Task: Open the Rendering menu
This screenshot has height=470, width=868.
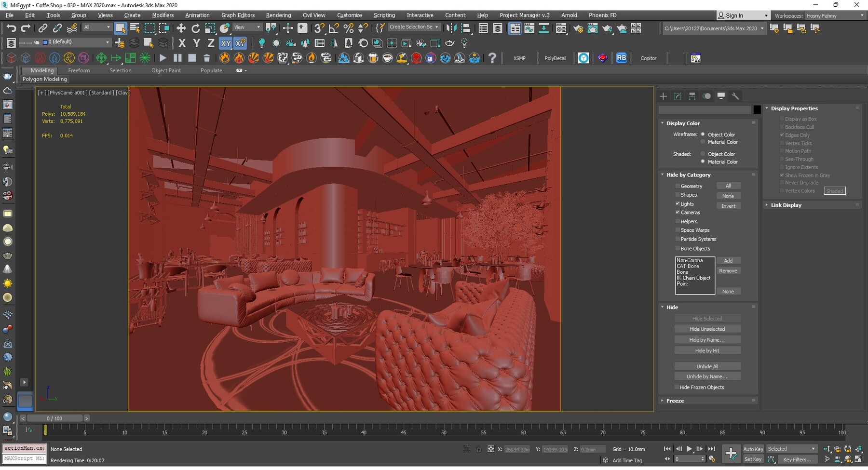Action: click(x=278, y=15)
